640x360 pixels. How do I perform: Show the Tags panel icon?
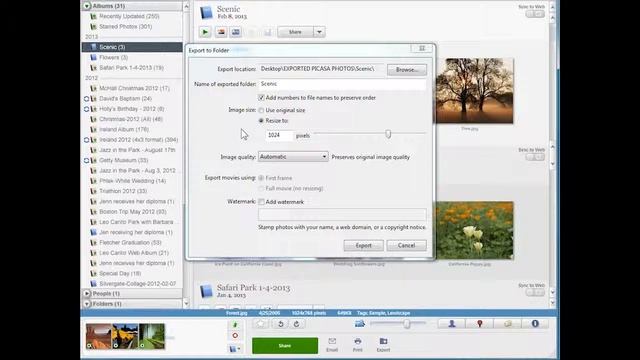click(x=507, y=324)
